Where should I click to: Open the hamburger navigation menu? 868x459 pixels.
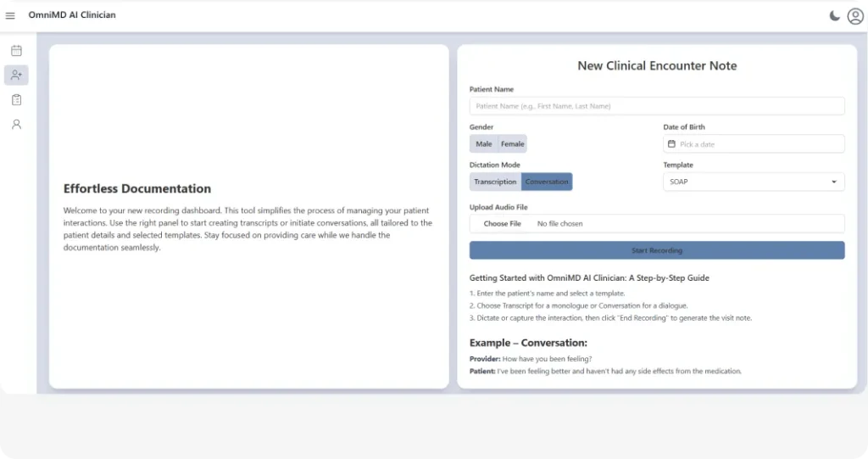tap(10, 15)
